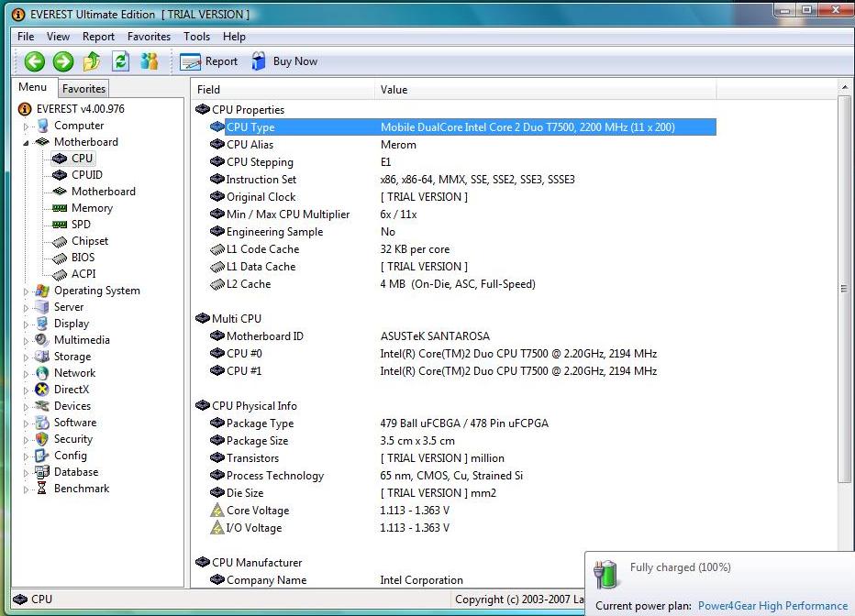Click the Field column header
The image size is (855, 616).
click(x=283, y=90)
